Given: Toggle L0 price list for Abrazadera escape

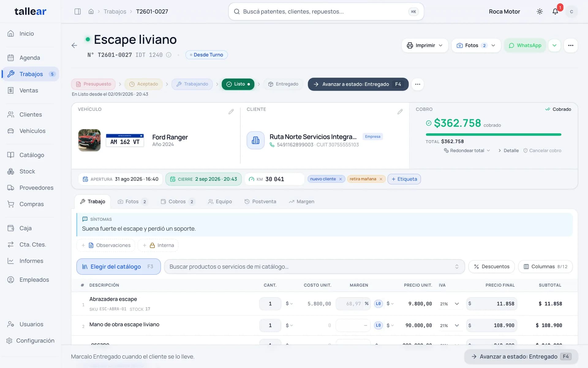Looking at the screenshot, I should [378, 304].
